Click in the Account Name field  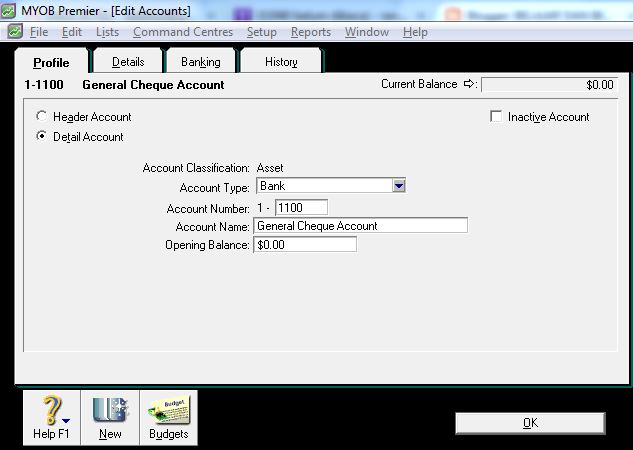(x=360, y=226)
